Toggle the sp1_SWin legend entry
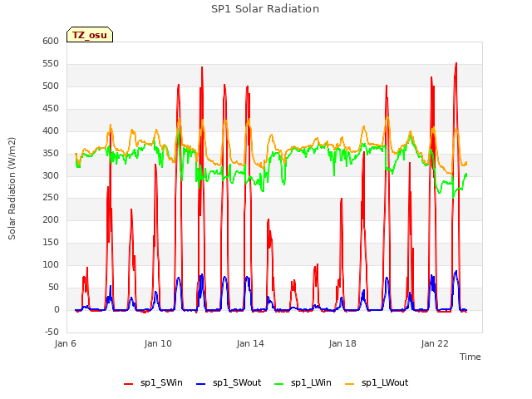Viewport: 532px width, 399px height. [153, 383]
